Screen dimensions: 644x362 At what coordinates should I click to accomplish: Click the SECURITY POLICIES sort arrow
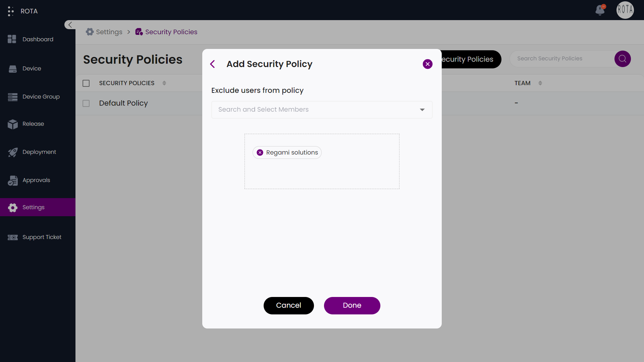click(x=164, y=83)
